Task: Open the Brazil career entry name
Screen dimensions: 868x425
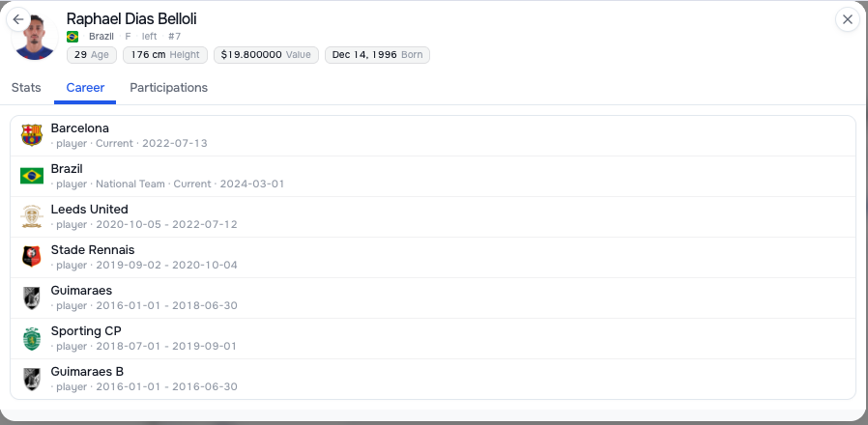Action: coord(67,169)
